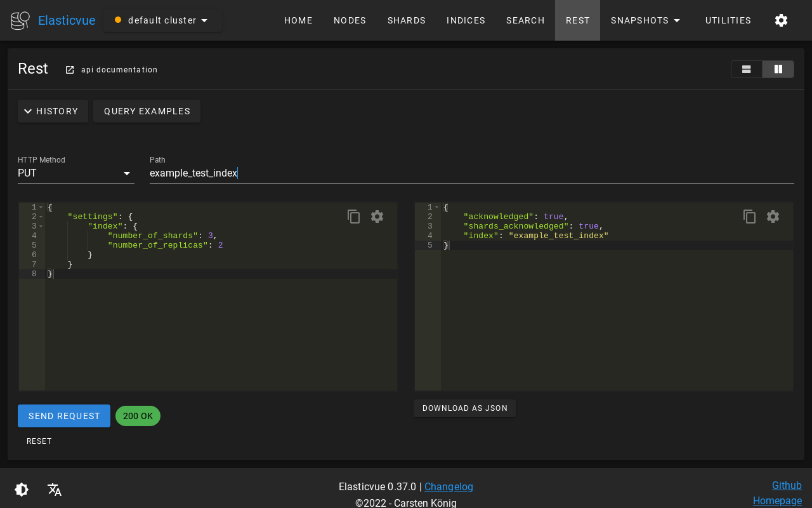This screenshot has height=508, width=812.
Task: Expand the History panel
Action: click(x=53, y=111)
